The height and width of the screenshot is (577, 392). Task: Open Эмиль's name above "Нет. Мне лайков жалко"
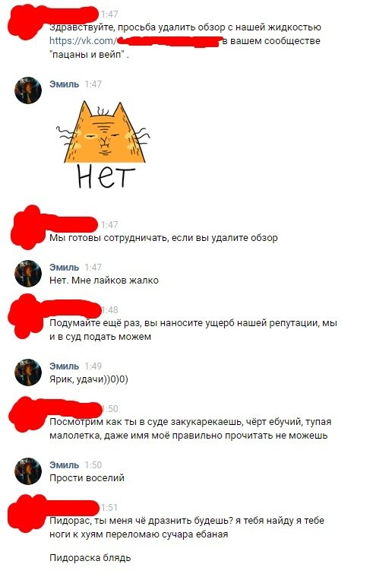pyautogui.click(x=65, y=267)
